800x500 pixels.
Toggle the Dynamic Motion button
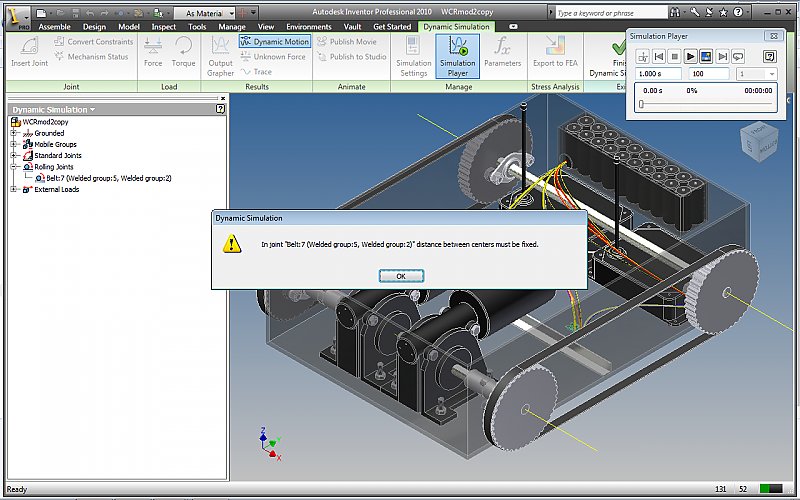point(275,42)
